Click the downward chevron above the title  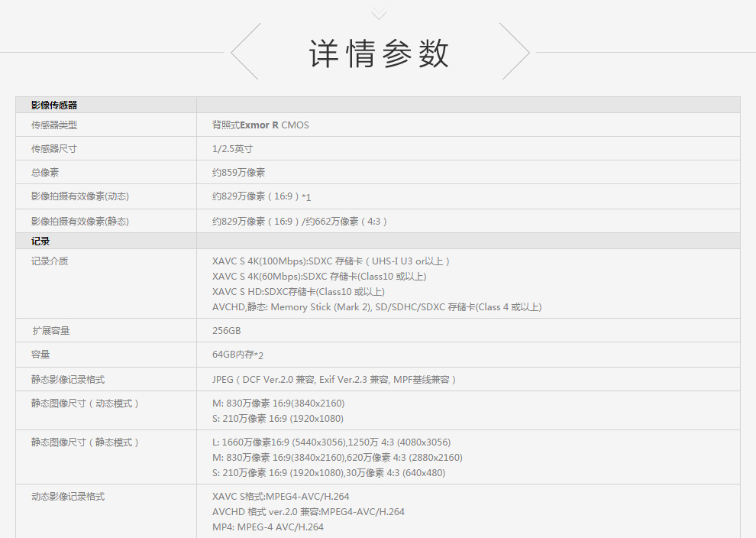(379, 13)
